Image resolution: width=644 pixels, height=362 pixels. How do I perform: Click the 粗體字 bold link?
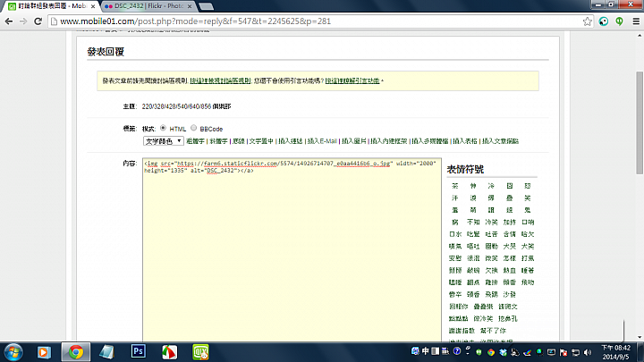tap(195, 141)
